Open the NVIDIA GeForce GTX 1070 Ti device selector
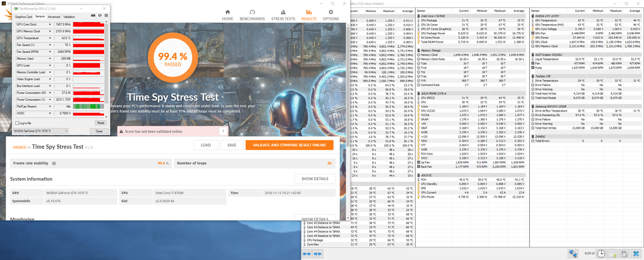 [x=41, y=131]
